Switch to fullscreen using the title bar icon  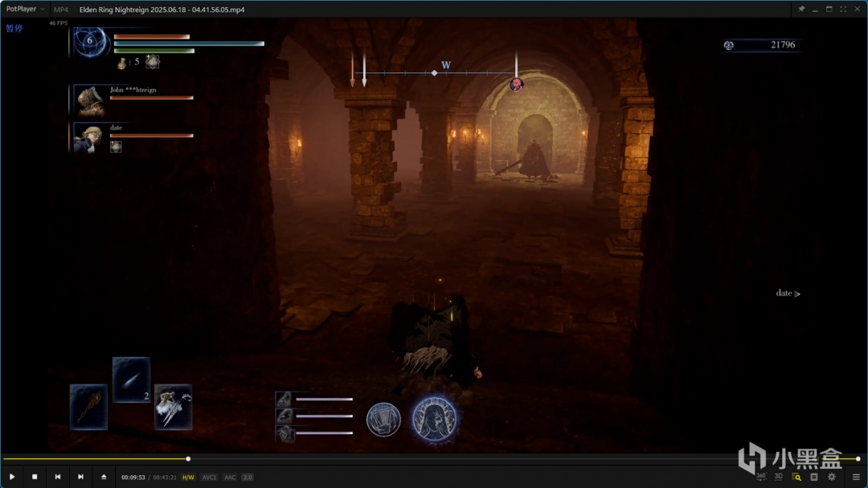click(843, 9)
